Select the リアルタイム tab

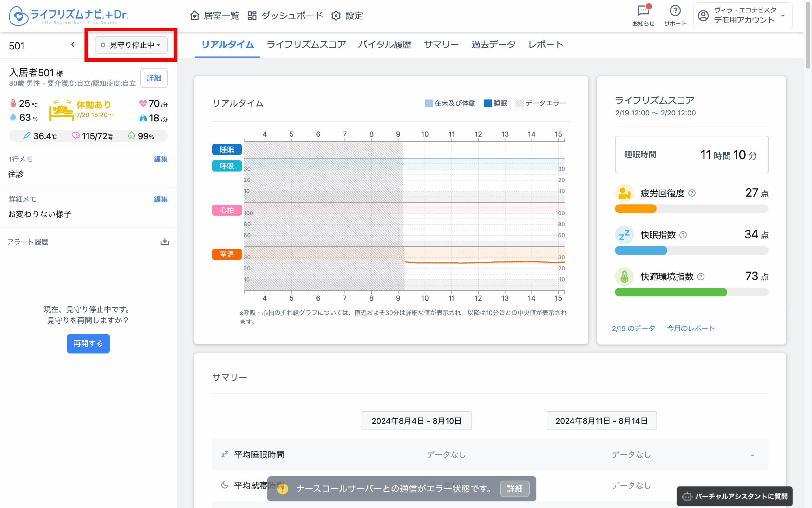coord(227,44)
